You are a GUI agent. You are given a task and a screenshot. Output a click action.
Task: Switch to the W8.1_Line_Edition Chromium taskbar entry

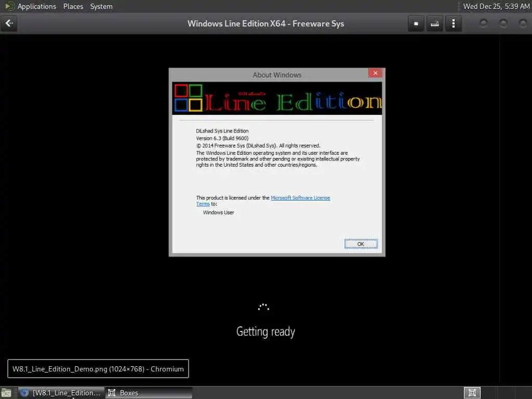pyautogui.click(x=61, y=393)
